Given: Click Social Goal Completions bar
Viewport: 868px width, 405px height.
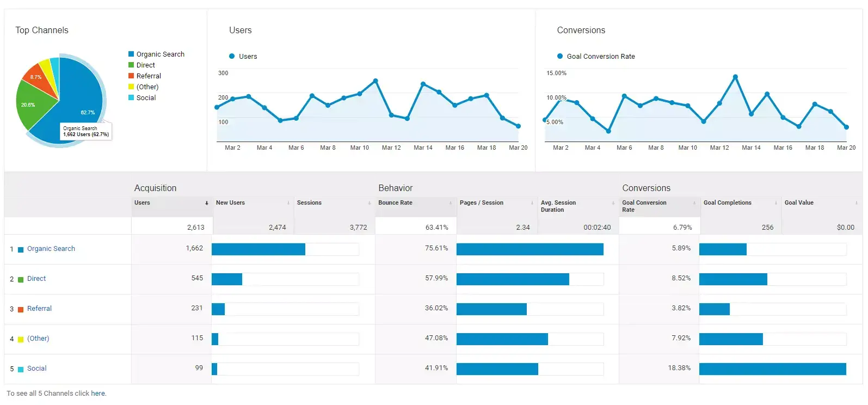Looking at the screenshot, I should click(773, 369).
